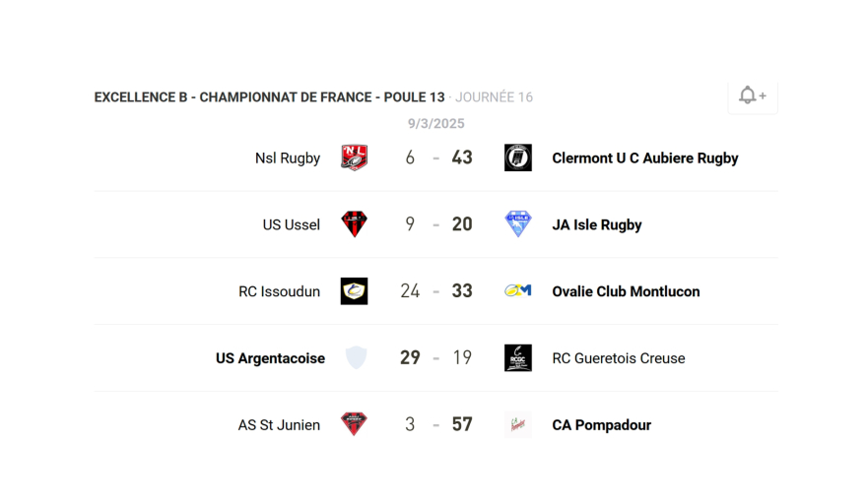Open the Nsl Rugby team name
867x504 pixels.
click(x=288, y=158)
